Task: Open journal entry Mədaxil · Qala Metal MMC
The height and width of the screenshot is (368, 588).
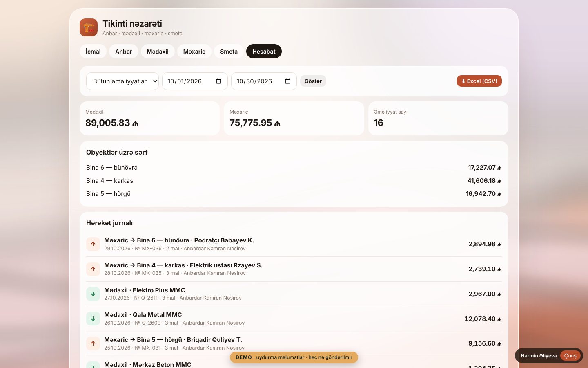Action: tap(294, 319)
